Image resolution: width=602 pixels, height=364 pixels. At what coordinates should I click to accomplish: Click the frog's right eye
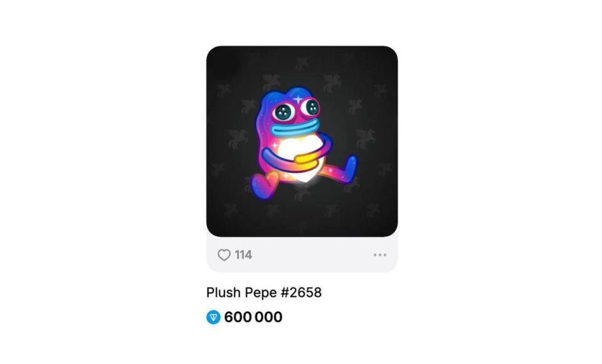309,108
